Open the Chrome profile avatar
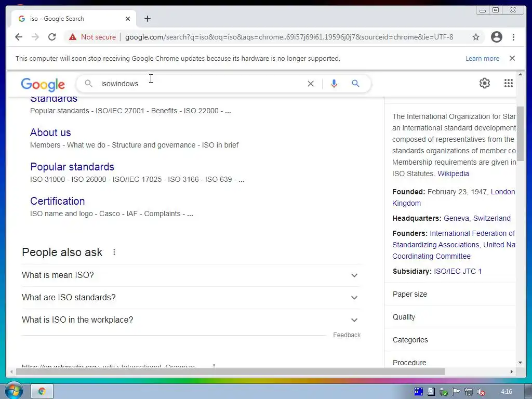The height and width of the screenshot is (399, 532). point(496,37)
